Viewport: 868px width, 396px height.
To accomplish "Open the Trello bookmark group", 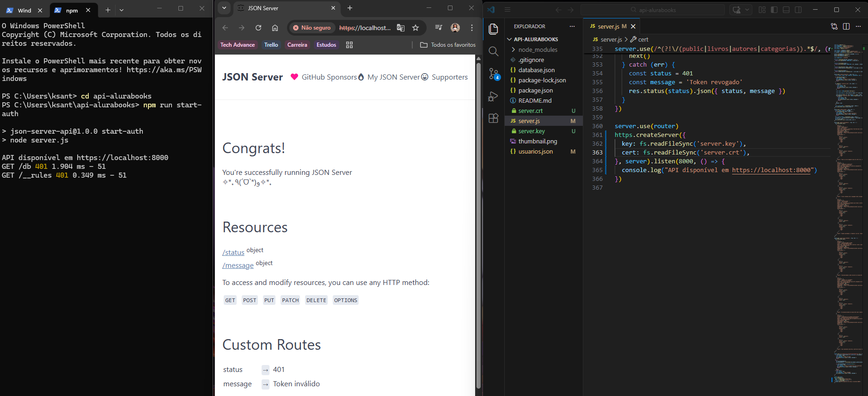I will tap(271, 45).
